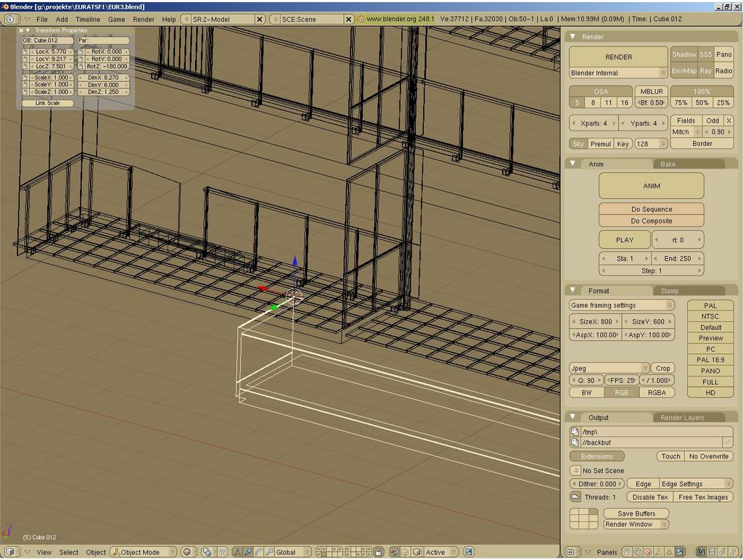Open the Timeline menu
Image resolution: width=743 pixels, height=560 pixels.
point(88,20)
